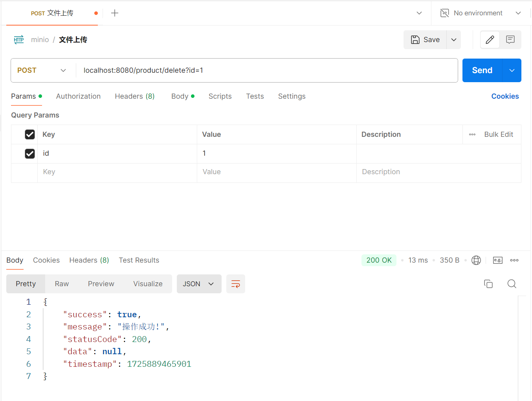Toggle the select-all checkbox in Key header
Screen dimensions: 532x401
pos(30,134)
